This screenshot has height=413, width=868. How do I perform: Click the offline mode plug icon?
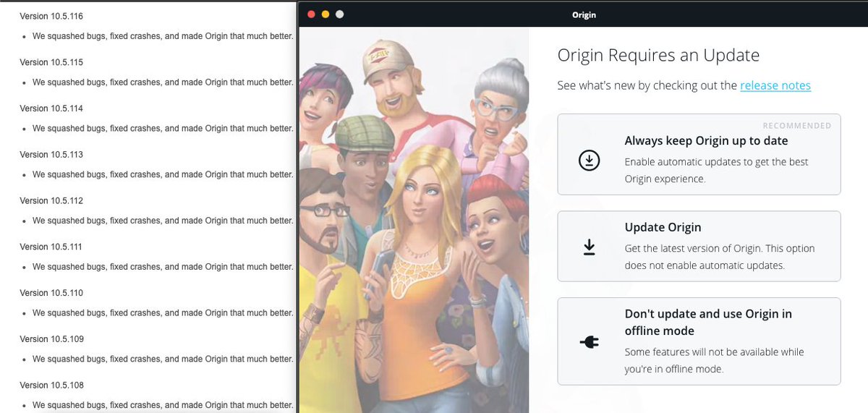(590, 342)
